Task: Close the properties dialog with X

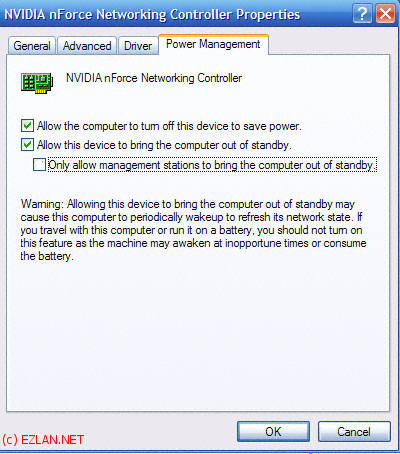Action: (385, 14)
